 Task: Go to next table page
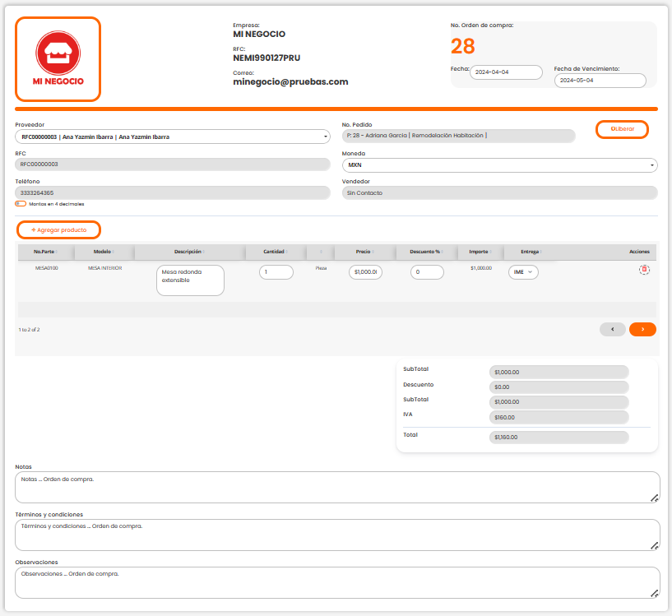click(642, 329)
